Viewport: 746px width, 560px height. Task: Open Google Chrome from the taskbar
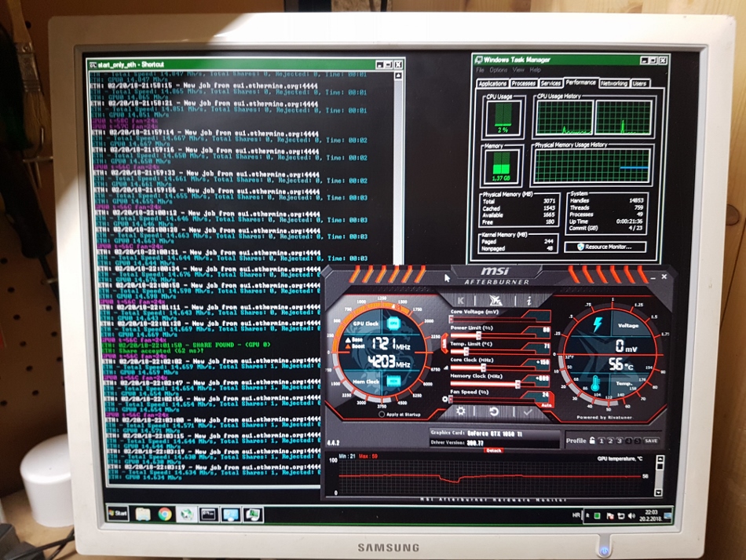click(165, 514)
